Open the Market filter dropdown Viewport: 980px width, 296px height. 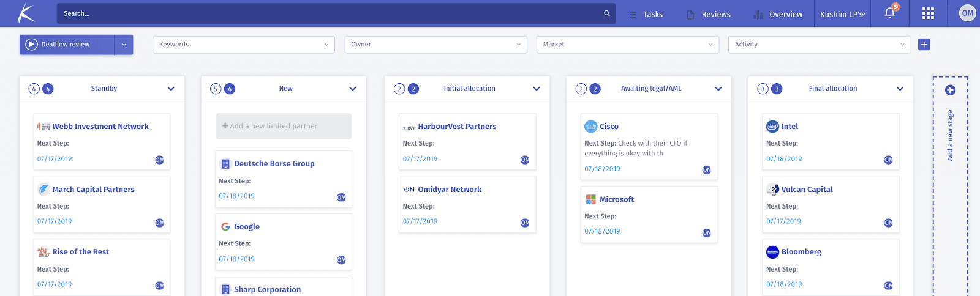[628, 45]
